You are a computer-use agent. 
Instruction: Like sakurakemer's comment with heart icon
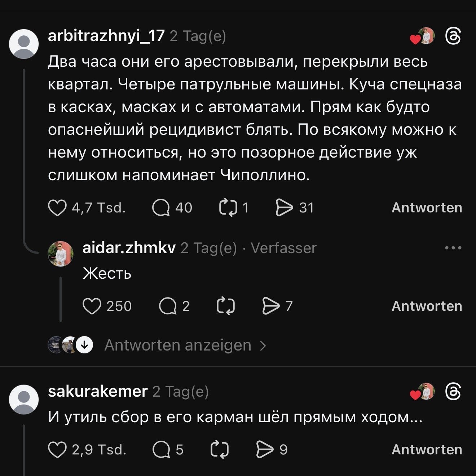coord(57,450)
